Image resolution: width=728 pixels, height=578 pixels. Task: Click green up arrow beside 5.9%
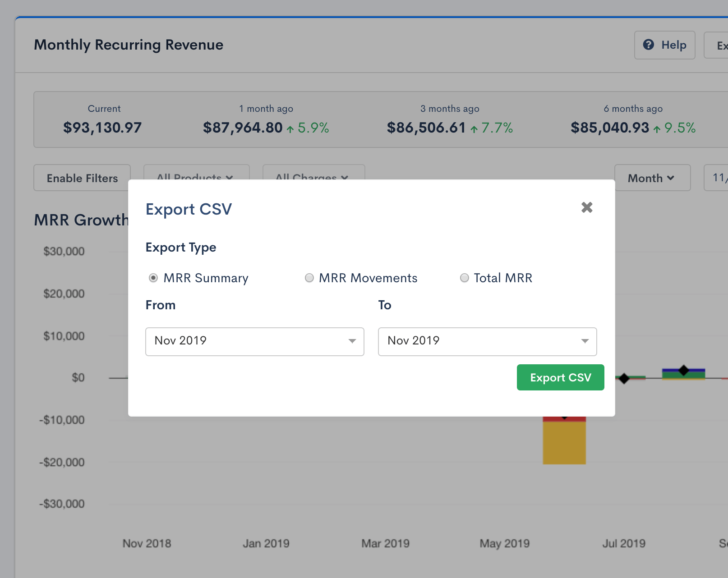click(x=290, y=129)
